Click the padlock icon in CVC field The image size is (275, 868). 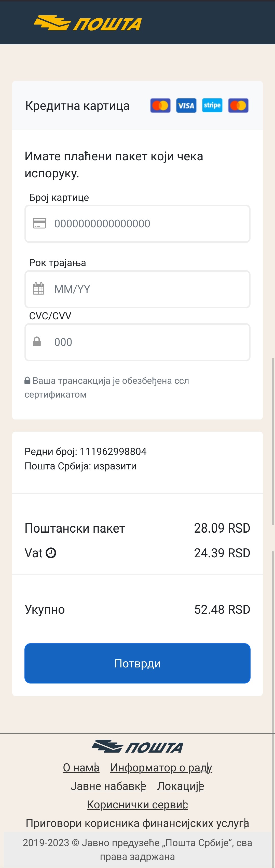pyautogui.click(x=37, y=341)
